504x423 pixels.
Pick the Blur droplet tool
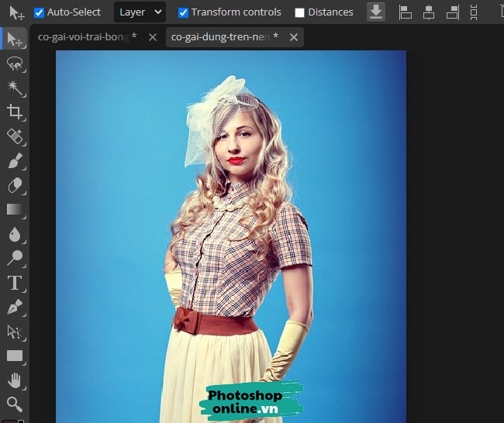(x=15, y=234)
